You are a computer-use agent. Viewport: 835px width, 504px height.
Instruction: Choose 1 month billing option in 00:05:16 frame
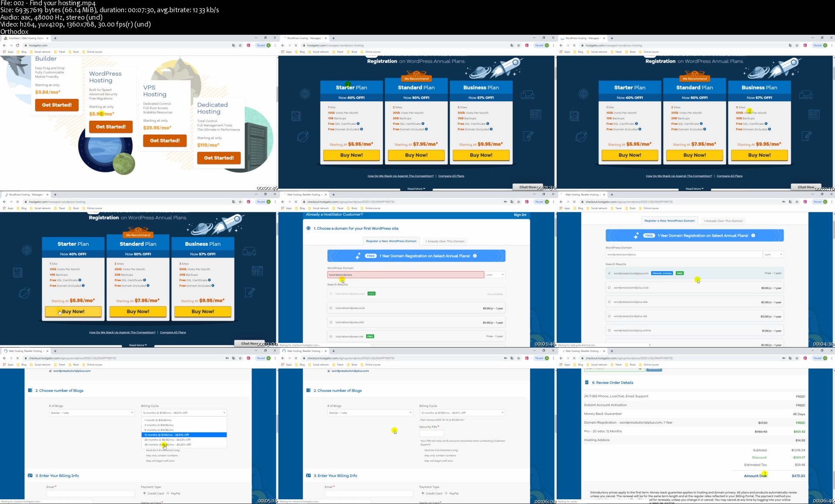(x=184, y=420)
